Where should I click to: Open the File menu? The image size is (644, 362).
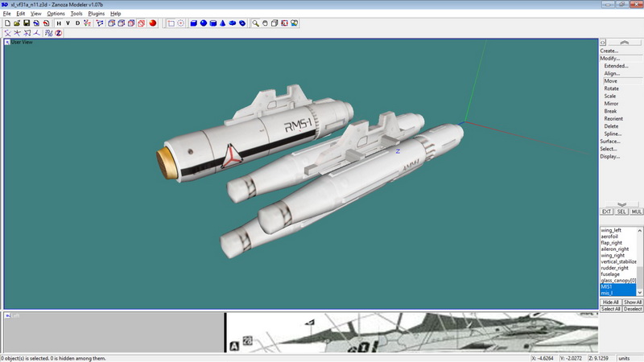7,14
